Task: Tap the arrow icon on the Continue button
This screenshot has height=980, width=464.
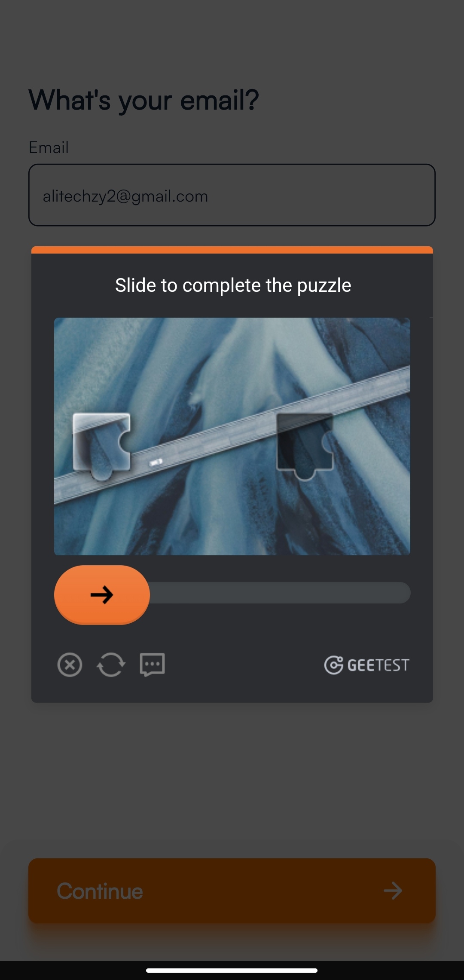Action: click(393, 891)
